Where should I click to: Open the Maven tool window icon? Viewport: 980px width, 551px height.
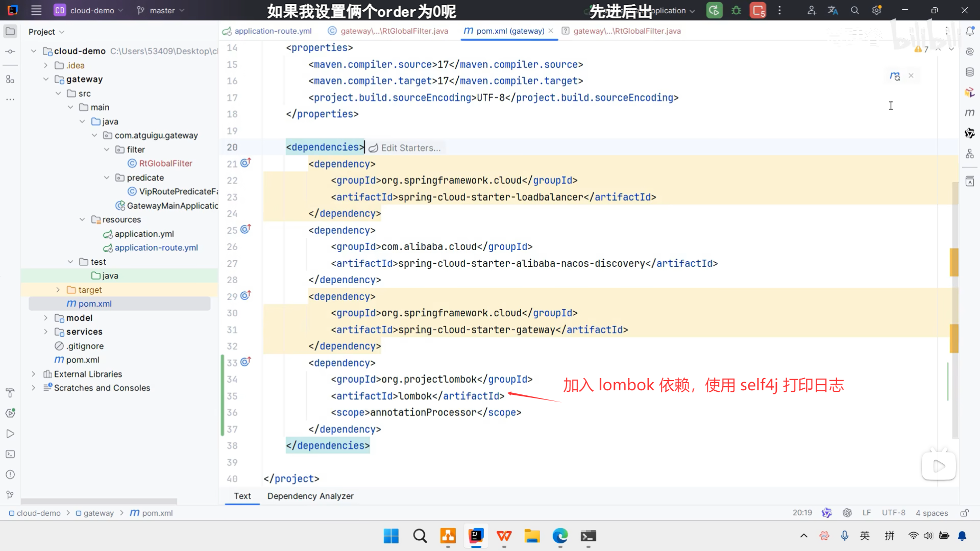pyautogui.click(x=970, y=113)
